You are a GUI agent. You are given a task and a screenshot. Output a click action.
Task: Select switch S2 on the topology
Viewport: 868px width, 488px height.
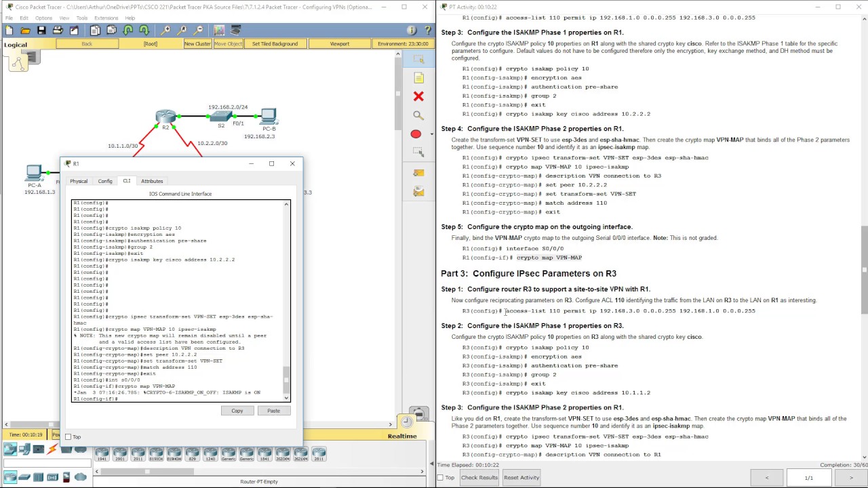click(x=221, y=118)
